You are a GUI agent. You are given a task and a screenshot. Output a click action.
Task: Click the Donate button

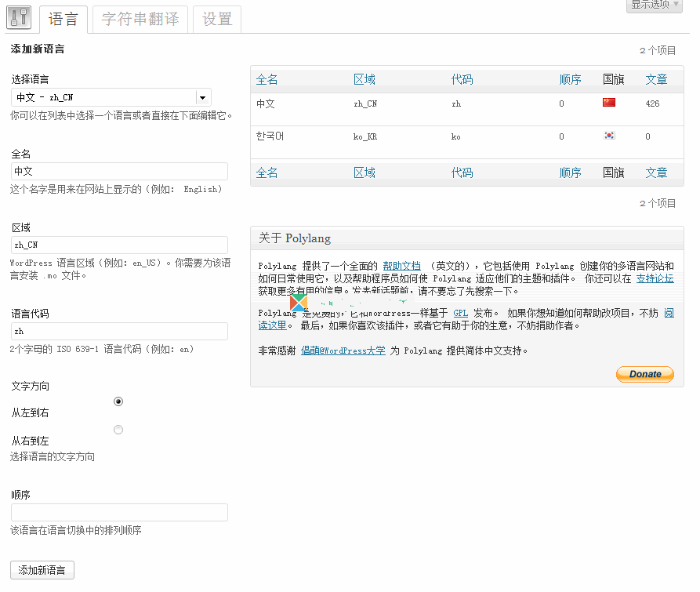click(x=645, y=374)
